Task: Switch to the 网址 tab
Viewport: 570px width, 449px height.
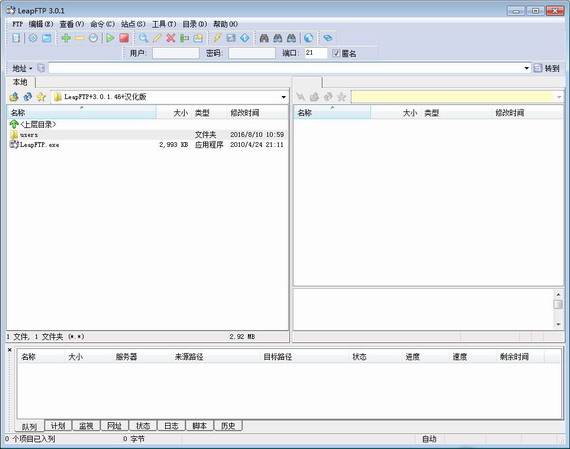Action: coord(115,426)
